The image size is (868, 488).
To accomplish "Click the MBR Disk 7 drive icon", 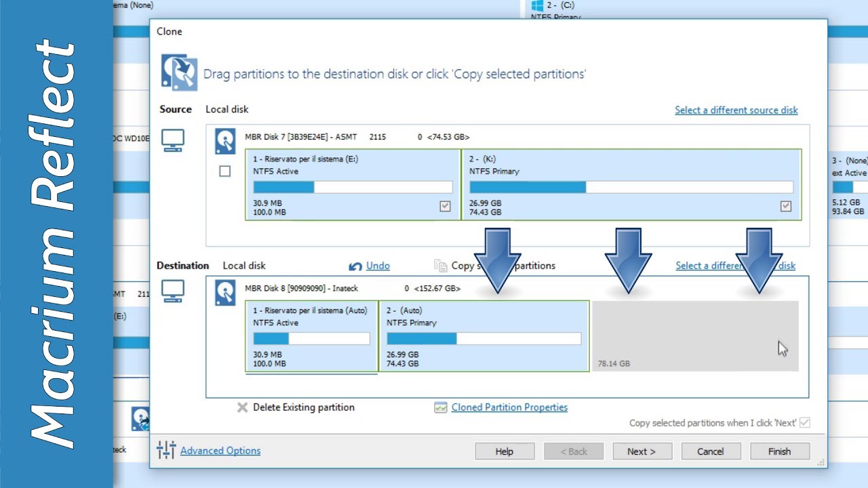I will pyautogui.click(x=225, y=141).
